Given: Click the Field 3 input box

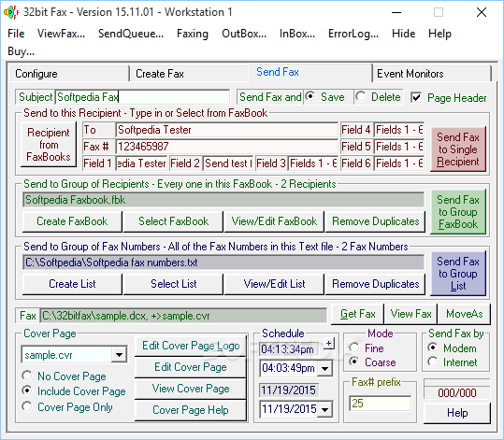Looking at the screenshot, I should pos(313,163).
